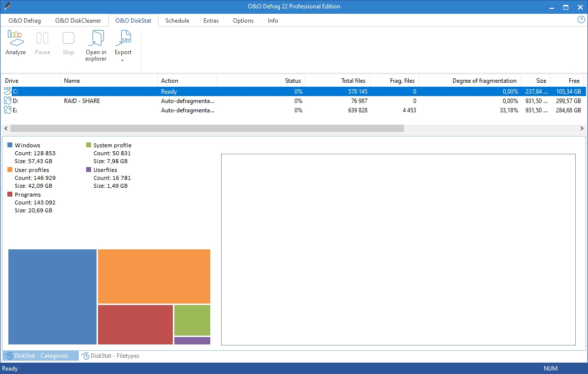Viewport: 588px width, 374px height.
Task: Switch to the O&O Defrag tab
Action: pyautogui.click(x=25, y=21)
